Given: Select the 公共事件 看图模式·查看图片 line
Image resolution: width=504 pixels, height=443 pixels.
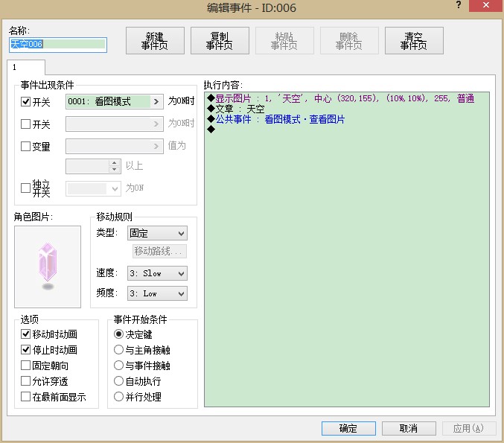Looking at the screenshot, I should (275, 119).
